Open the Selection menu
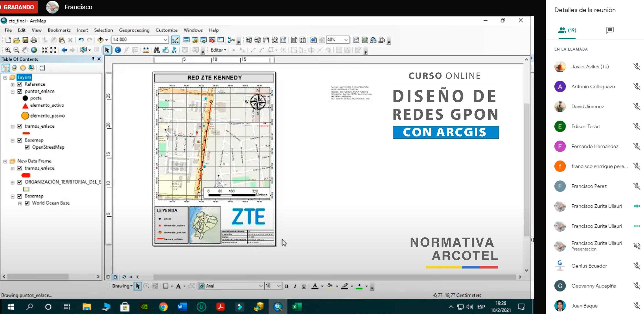 (x=103, y=30)
